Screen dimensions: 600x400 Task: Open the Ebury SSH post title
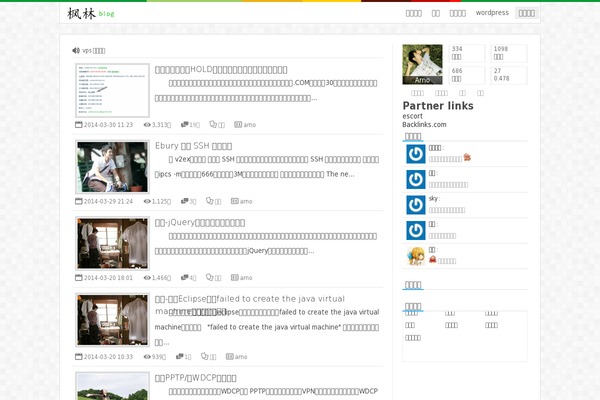(x=194, y=146)
